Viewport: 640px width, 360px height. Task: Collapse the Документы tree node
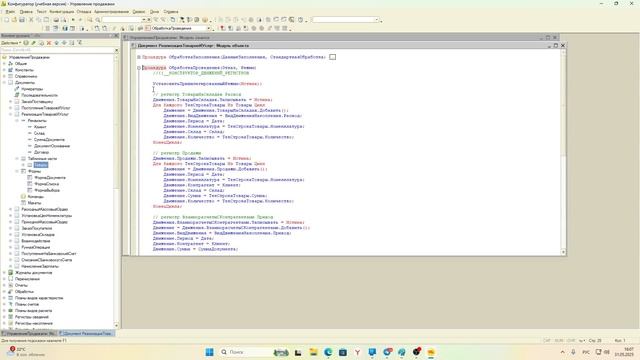[4, 82]
